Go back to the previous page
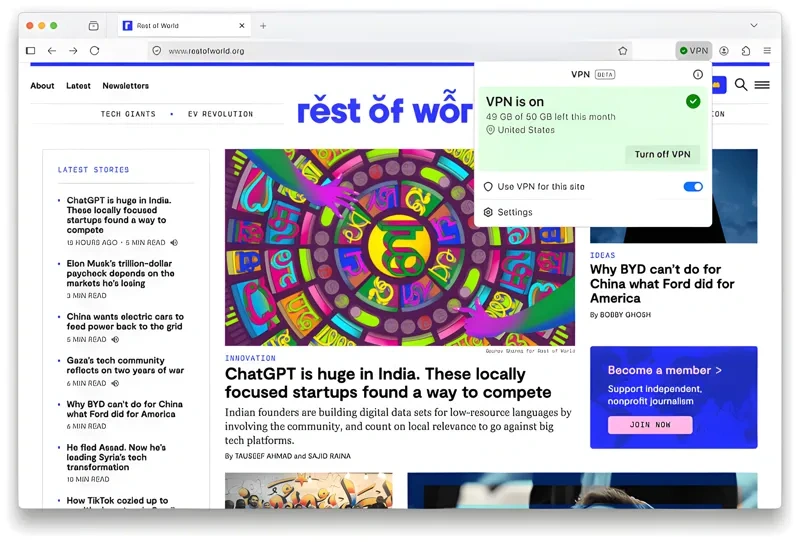This screenshot has height=542, width=800. click(52, 50)
